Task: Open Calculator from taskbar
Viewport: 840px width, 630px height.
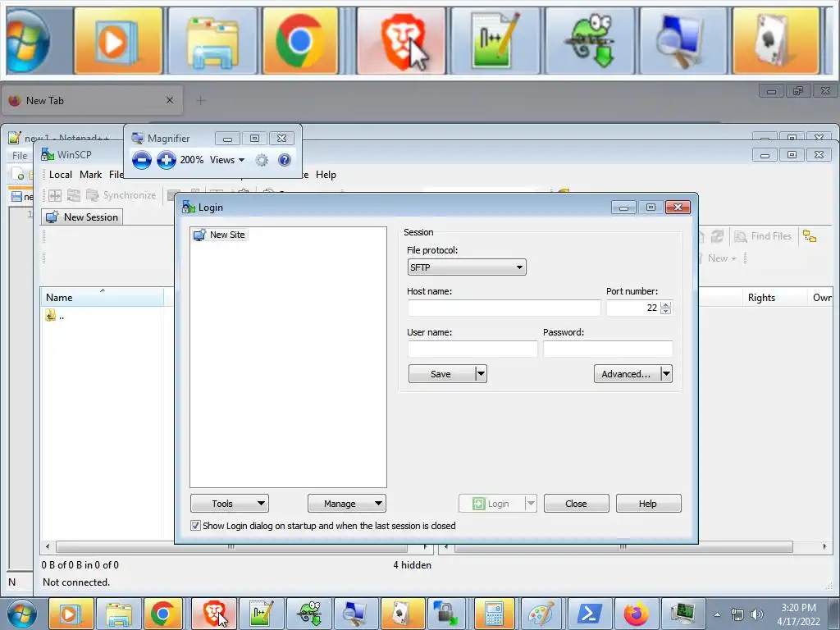Action: pyautogui.click(x=494, y=614)
